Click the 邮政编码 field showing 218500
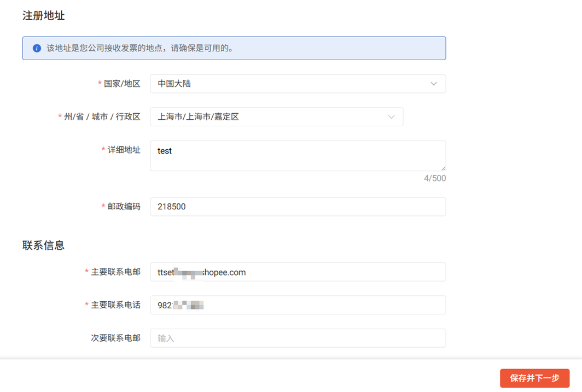The height and width of the screenshot is (392, 582). click(298, 207)
